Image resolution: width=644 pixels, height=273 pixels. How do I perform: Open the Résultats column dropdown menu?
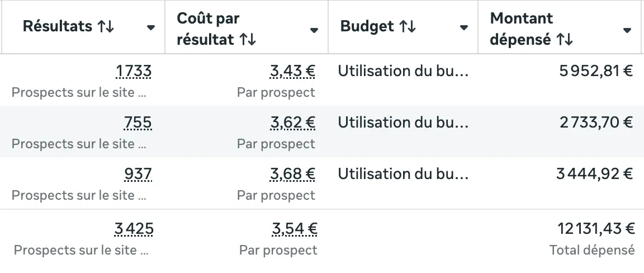point(150,28)
